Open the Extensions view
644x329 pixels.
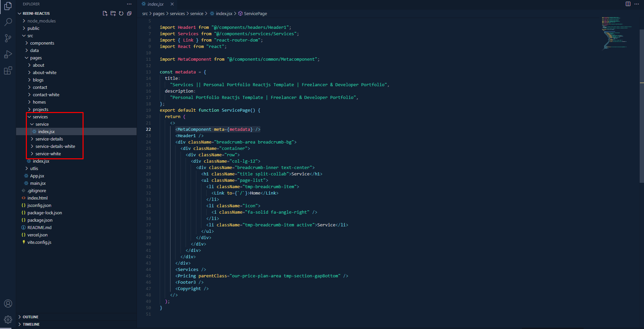coord(8,70)
